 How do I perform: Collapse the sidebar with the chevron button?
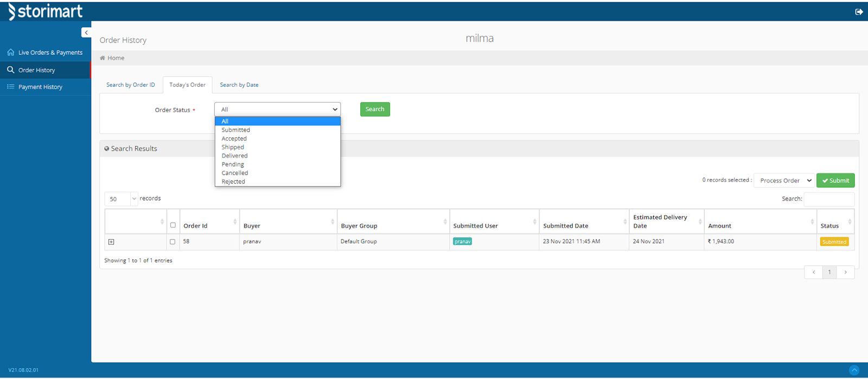[86, 33]
